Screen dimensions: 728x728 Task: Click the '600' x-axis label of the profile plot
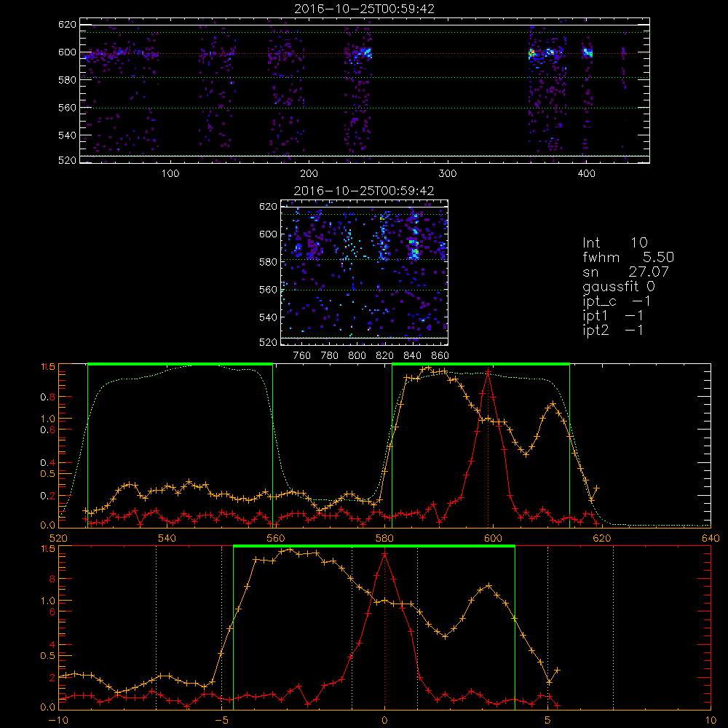click(x=493, y=539)
